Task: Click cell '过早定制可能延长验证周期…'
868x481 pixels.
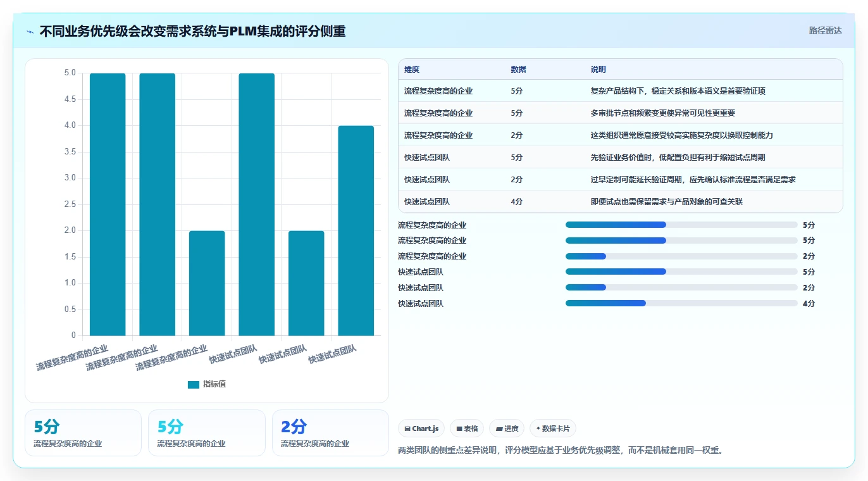Action: [x=693, y=180]
